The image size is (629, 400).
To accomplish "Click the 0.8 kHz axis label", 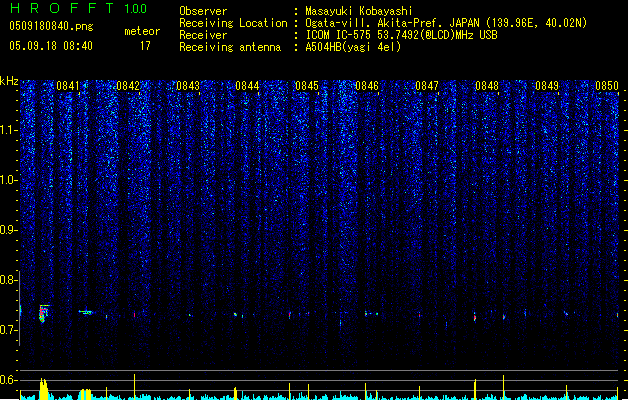I will 8,280.
